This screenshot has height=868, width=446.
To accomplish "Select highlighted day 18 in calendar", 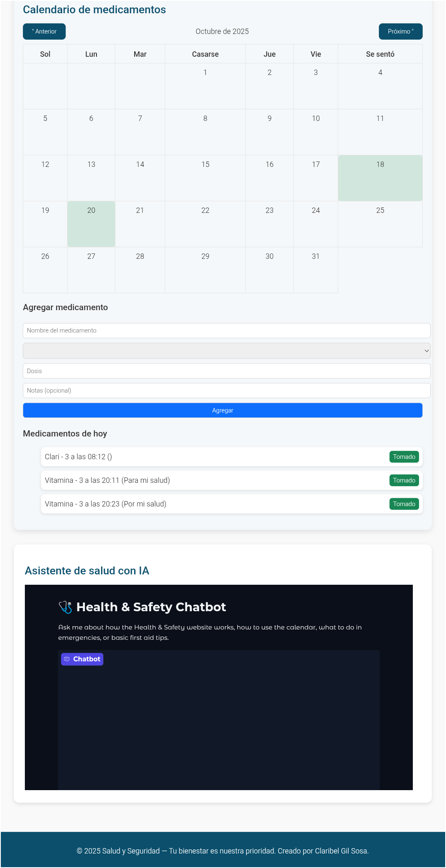I will 380,178.
